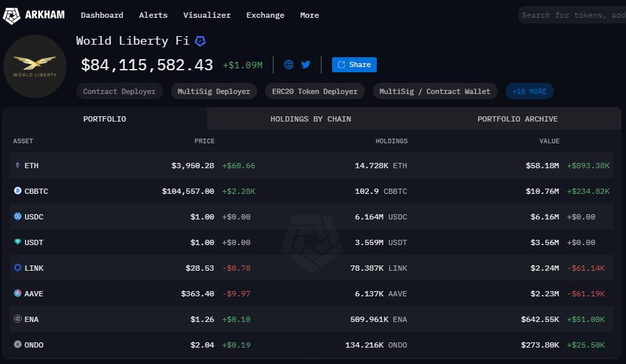This screenshot has height=364, width=626.
Task: Select the ERC20 Token Deployer tag
Action: tap(314, 91)
